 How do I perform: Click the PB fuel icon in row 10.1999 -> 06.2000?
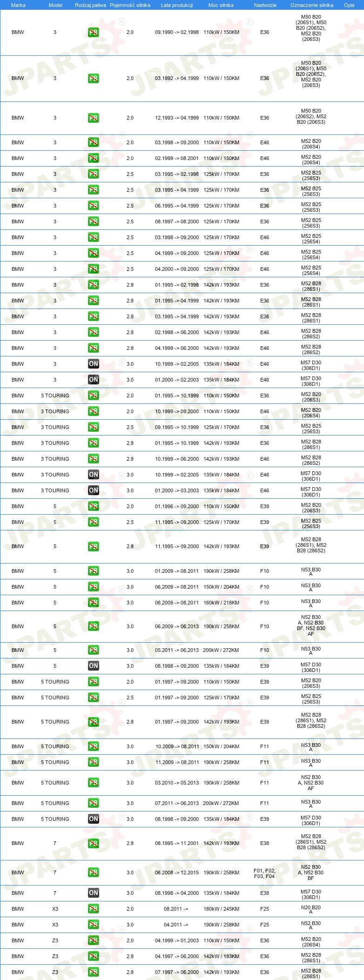pos(94,459)
